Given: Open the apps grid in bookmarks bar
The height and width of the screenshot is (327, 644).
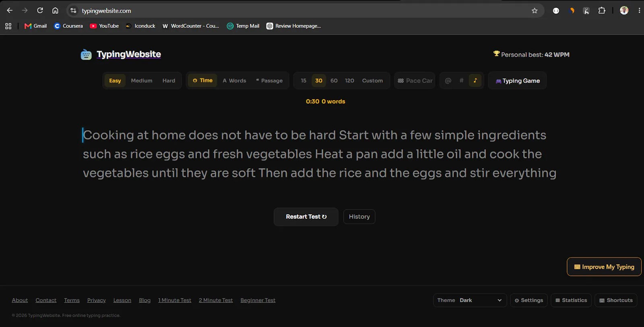Looking at the screenshot, I should pyautogui.click(x=8, y=26).
